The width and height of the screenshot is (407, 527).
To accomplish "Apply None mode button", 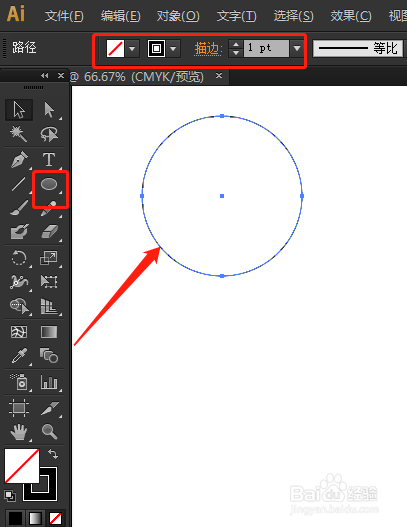I will 56,518.
